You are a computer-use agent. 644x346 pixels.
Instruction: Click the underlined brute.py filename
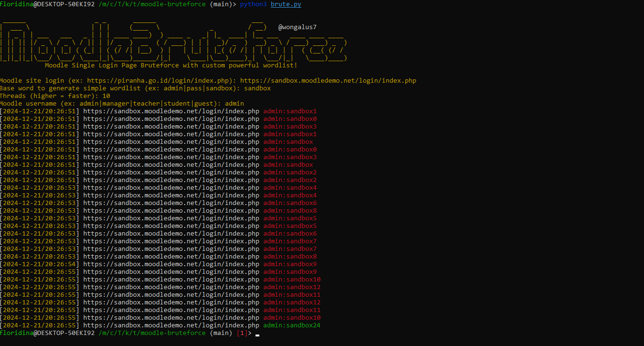click(285, 4)
